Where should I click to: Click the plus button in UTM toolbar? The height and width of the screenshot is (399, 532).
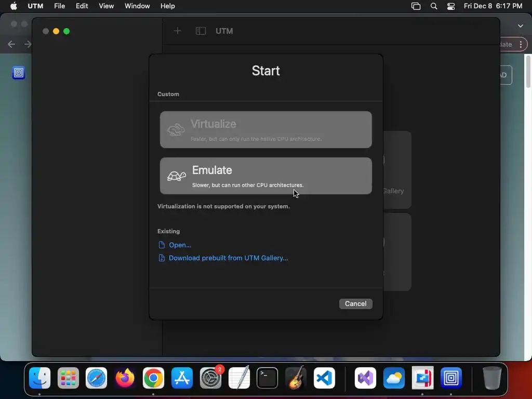pyautogui.click(x=178, y=31)
